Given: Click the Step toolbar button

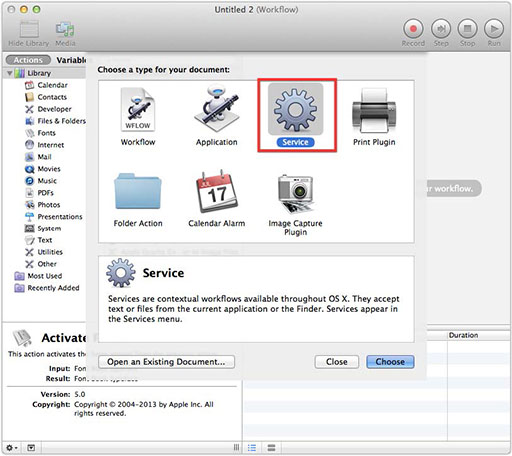Looking at the screenshot, I should coord(441,29).
